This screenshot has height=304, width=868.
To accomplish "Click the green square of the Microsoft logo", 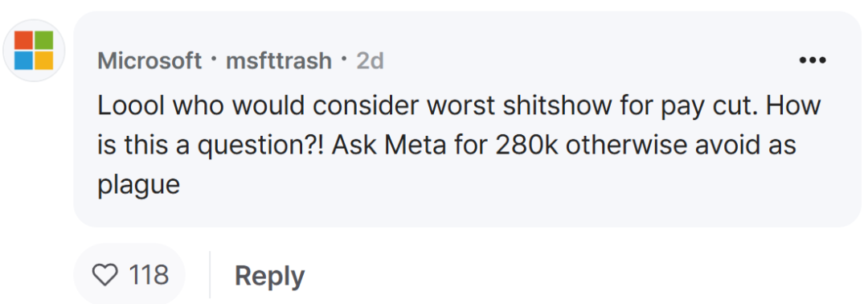I will tap(43, 40).
